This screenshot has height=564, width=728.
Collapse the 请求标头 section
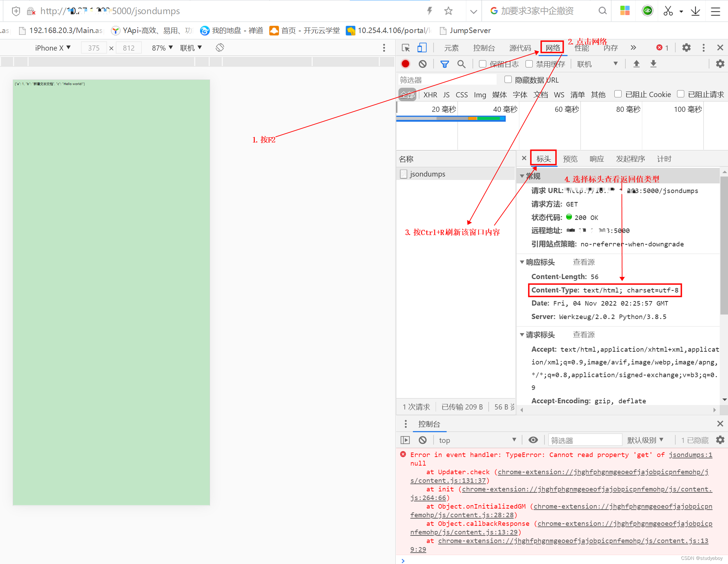coord(522,335)
